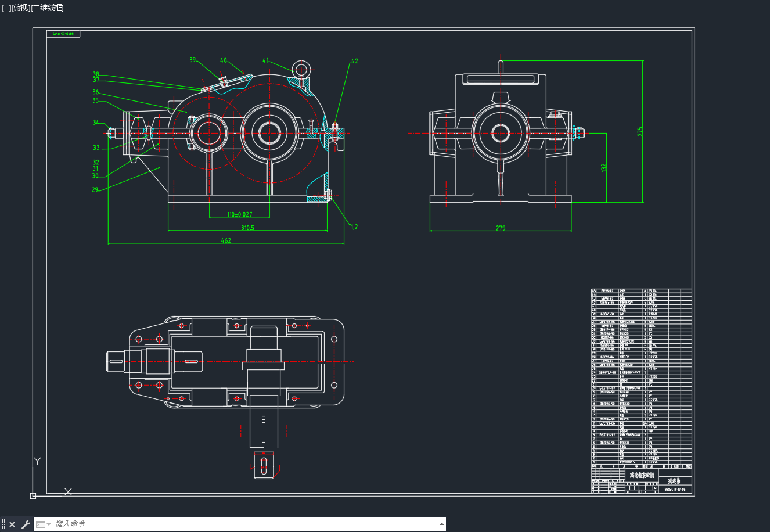Select the 275 base width dimension

[501, 228]
